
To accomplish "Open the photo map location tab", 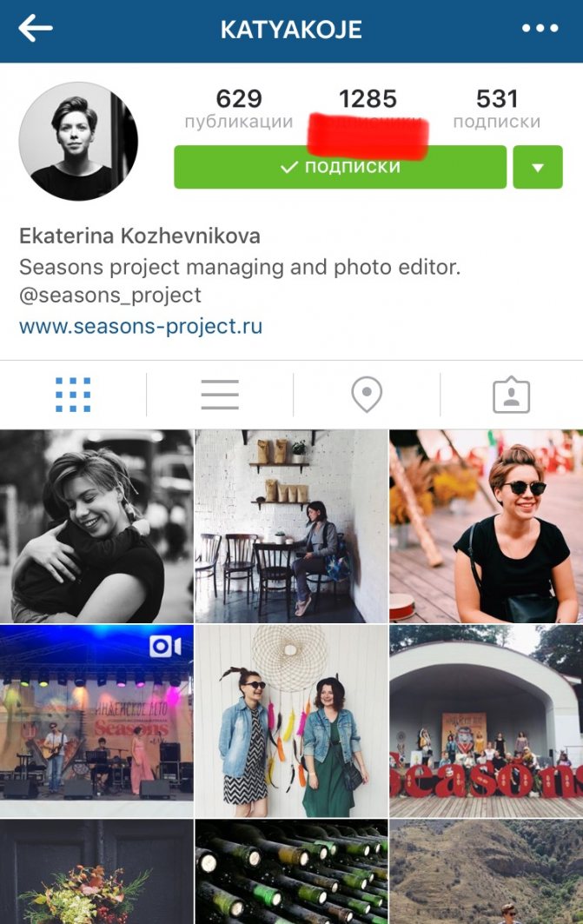I will (x=367, y=395).
